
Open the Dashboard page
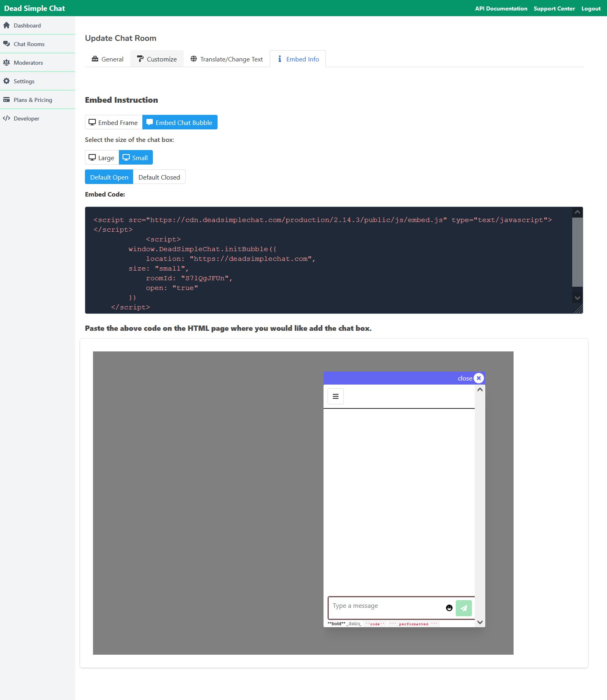pyautogui.click(x=38, y=25)
